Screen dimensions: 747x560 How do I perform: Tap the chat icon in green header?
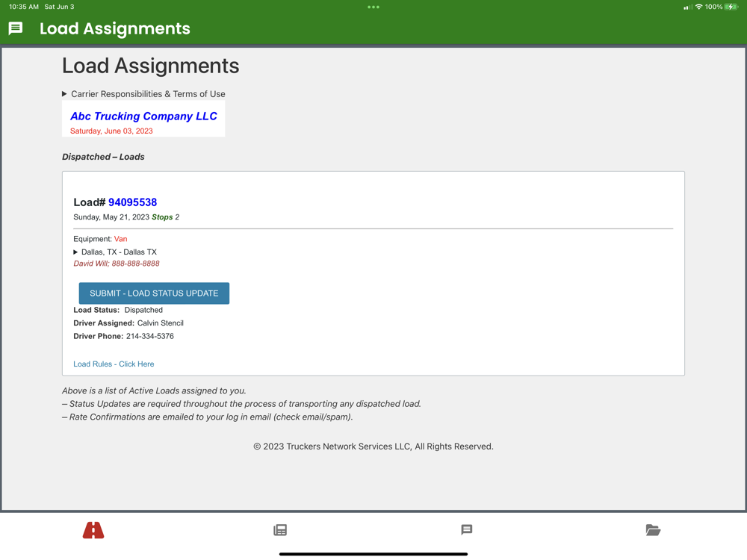(16, 28)
